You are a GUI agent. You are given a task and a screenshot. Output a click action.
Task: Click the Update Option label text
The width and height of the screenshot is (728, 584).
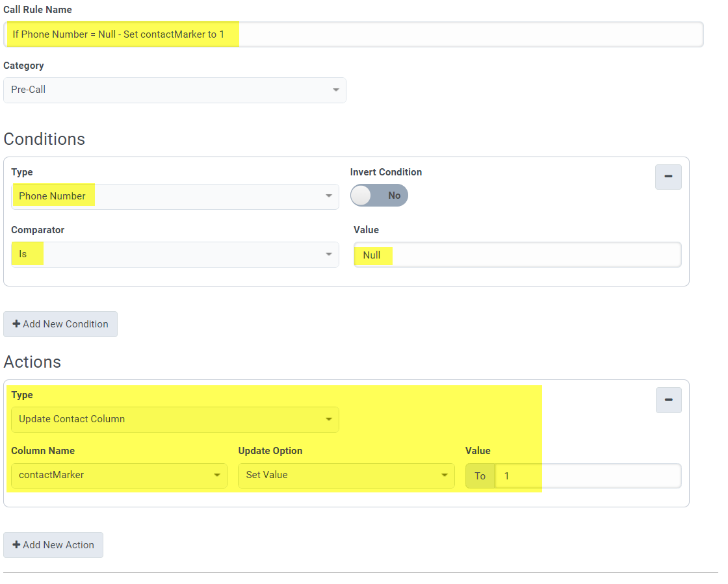[x=270, y=451]
